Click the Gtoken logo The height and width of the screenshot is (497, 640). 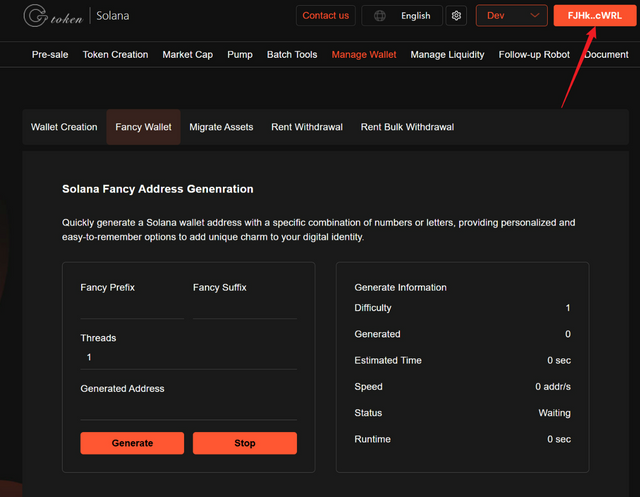tap(53, 16)
